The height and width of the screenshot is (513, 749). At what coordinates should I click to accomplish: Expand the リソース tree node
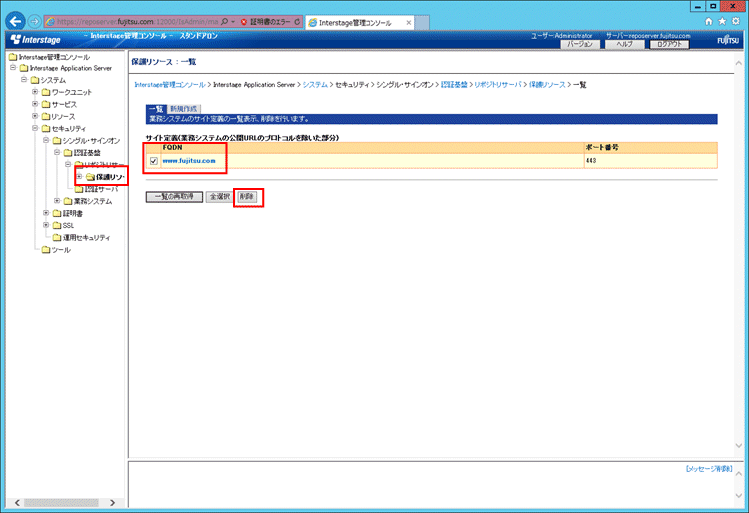click(35, 116)
